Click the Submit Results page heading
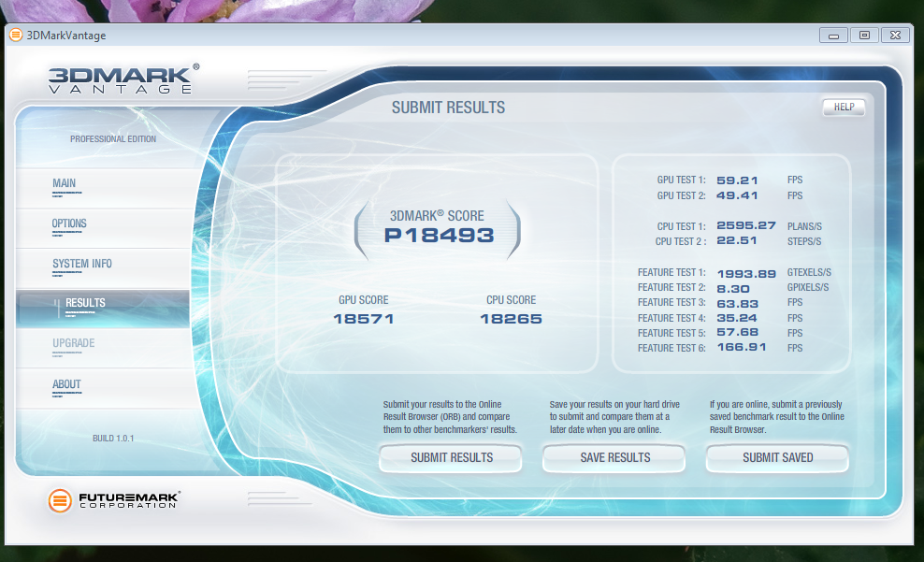 tap(449, 108)
